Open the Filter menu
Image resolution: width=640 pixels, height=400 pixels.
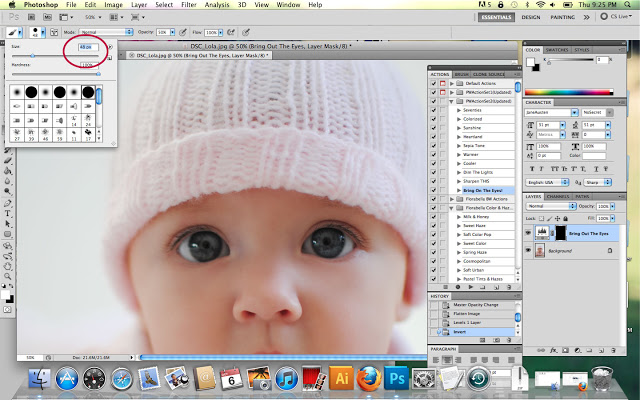[x=189, y=4]
